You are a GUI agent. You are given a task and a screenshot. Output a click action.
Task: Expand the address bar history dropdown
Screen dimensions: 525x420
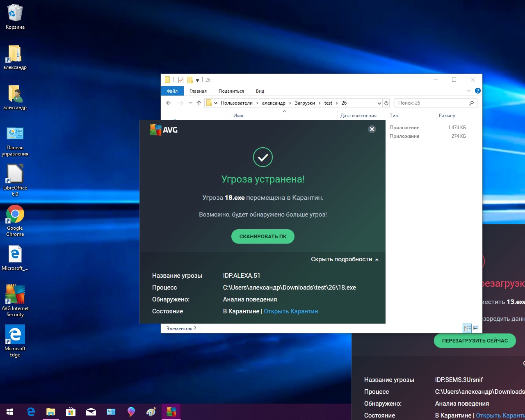point(379,103)
